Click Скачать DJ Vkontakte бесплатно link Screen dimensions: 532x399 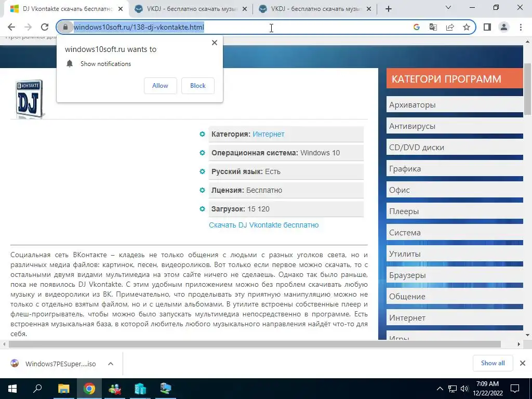[x=263, y=225]
